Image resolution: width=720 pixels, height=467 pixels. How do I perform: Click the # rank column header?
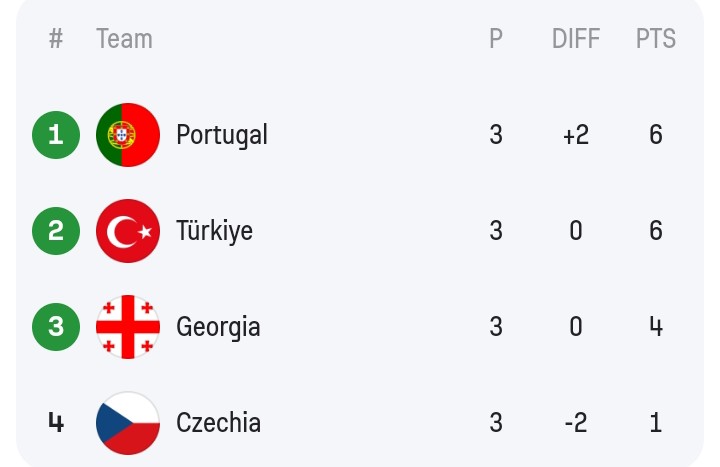point(56,39)
